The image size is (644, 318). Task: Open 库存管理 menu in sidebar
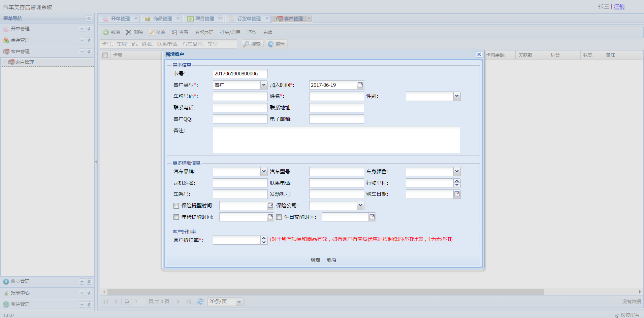point(20,40)
